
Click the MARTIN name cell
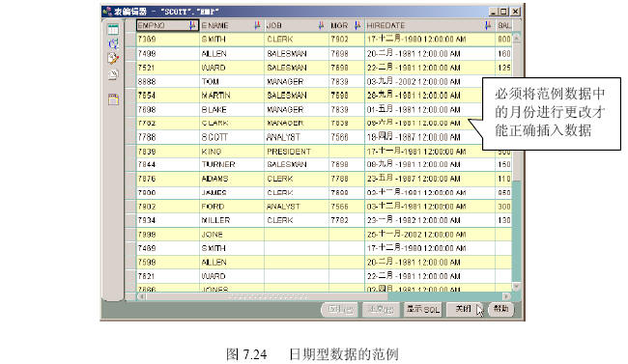pyautogui.click(x=232, y=96)
